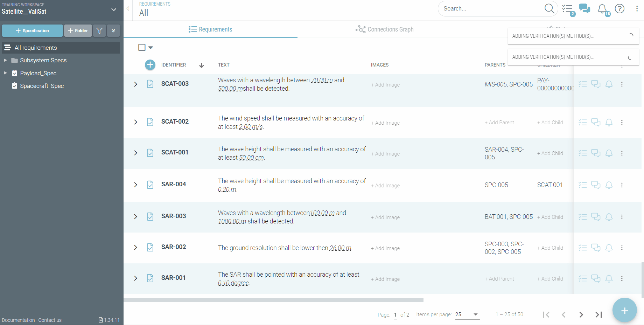Viewport: 644px width, 325px height.
Task: Open the help question mark icon
Action: pyautogui.click(x=619, y=8)
